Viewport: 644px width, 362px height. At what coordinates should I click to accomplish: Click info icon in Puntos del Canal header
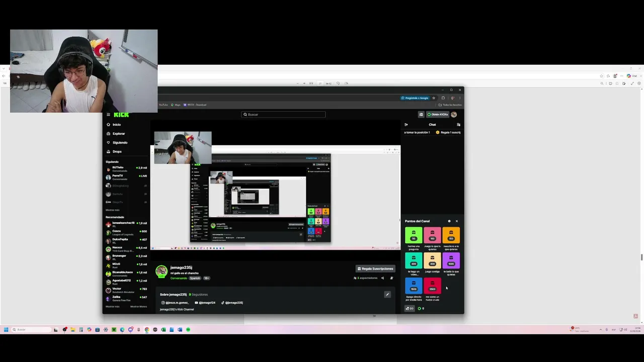click(449, 221)
